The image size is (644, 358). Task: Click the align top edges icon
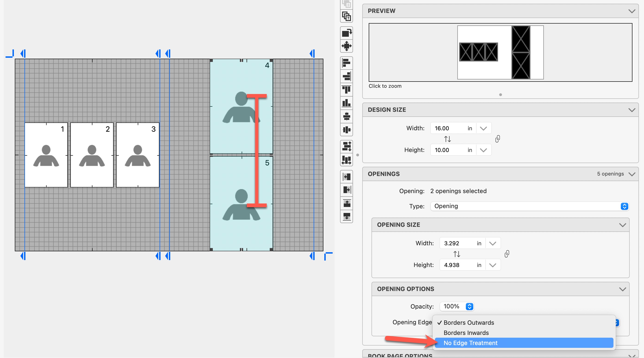pyautogui.click(x=346, y=90)
